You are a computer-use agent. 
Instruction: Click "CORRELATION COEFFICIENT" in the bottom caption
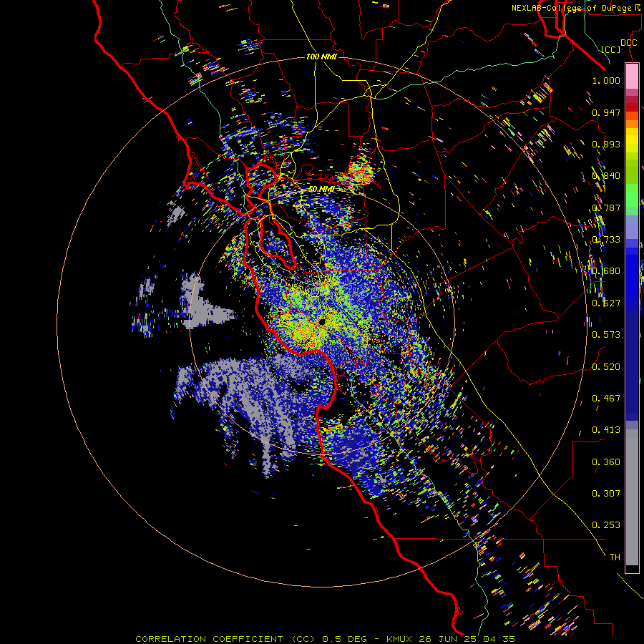(209, 639)
